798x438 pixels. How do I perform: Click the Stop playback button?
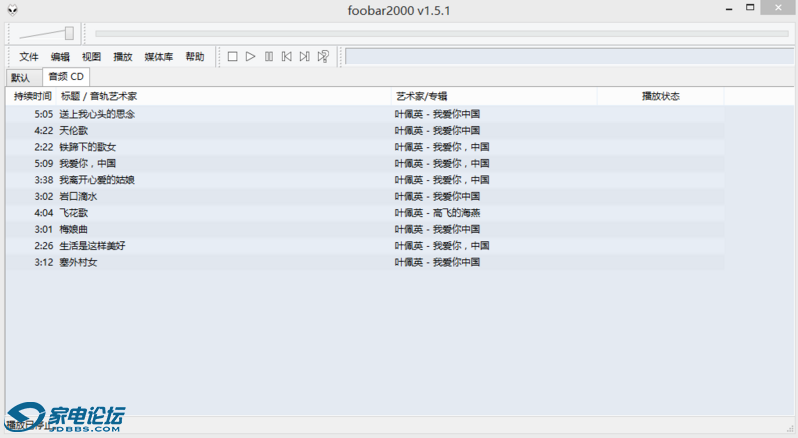232,57
